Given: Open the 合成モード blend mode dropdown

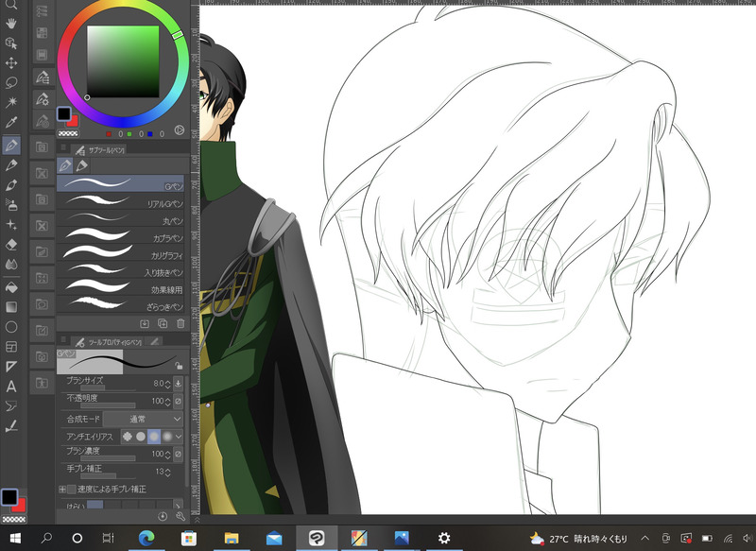Looking at the screenshot, I should tap(144, 419).
